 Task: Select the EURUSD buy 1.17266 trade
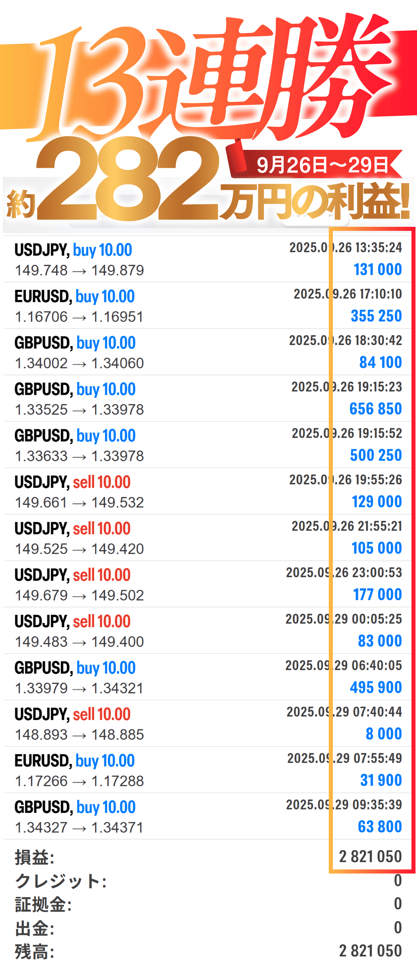point(152,770)
